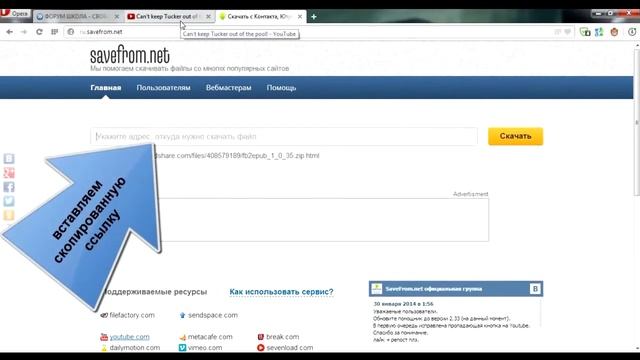Open the metacafe.com resource link
Image resolution: width=640 pixels, height=360 pixels.
[210, 337]
